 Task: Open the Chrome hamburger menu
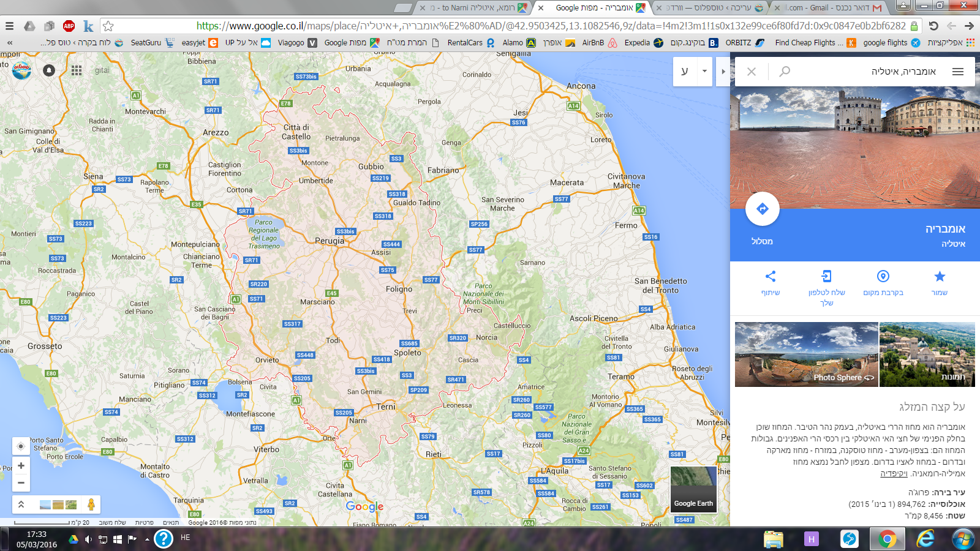[9, 26]
